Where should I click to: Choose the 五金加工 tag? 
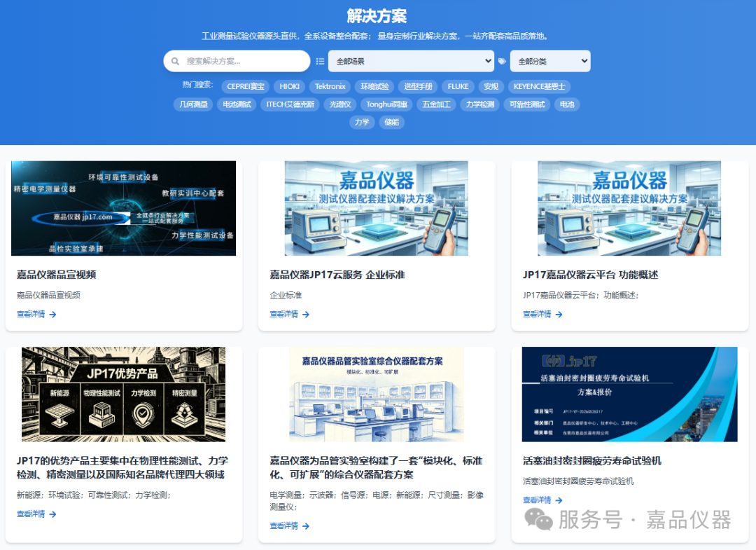point(436,104)
